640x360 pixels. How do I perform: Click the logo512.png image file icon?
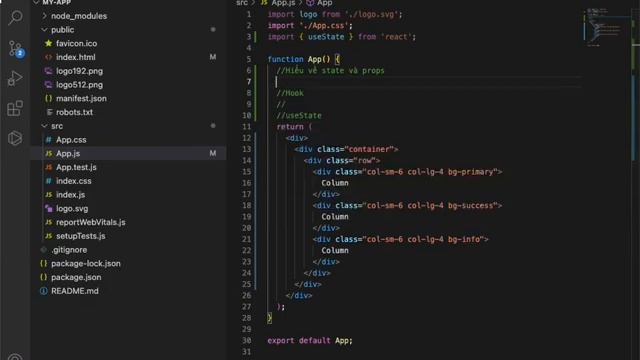point(49,84)
